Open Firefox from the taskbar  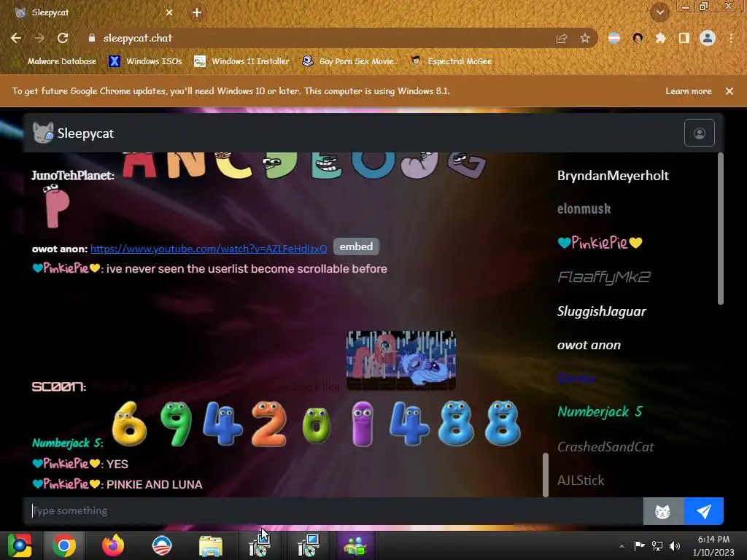pyautogui.click(x=113, y=545)
